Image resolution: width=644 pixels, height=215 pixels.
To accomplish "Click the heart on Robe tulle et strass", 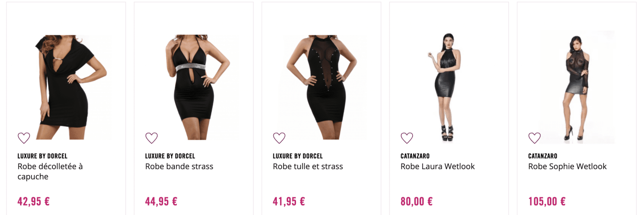I will point(279,138).
